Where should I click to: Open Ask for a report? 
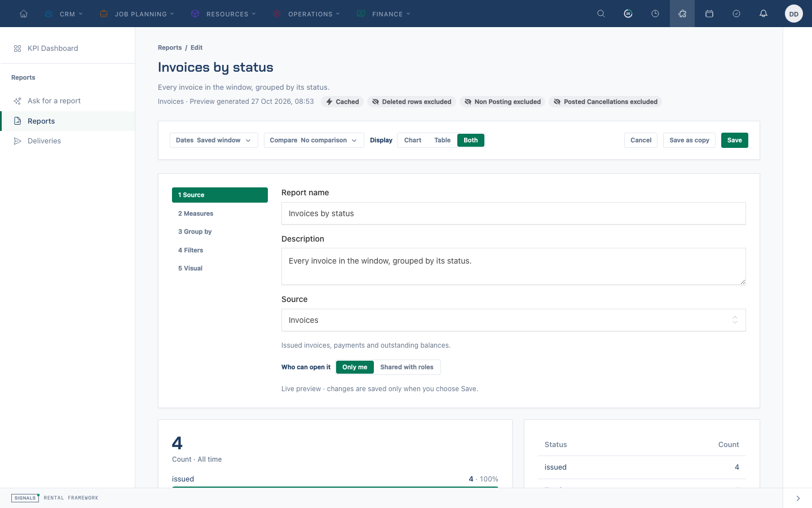coord(67,101)
